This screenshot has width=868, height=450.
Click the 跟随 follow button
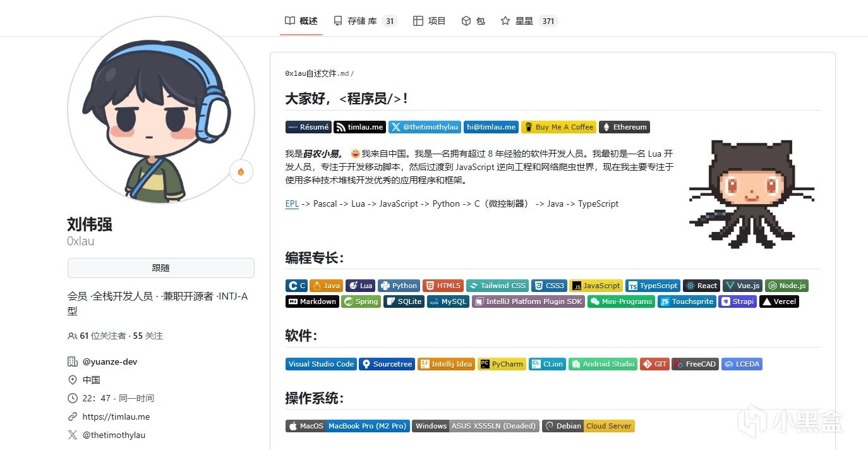click(x=160, y=269)
